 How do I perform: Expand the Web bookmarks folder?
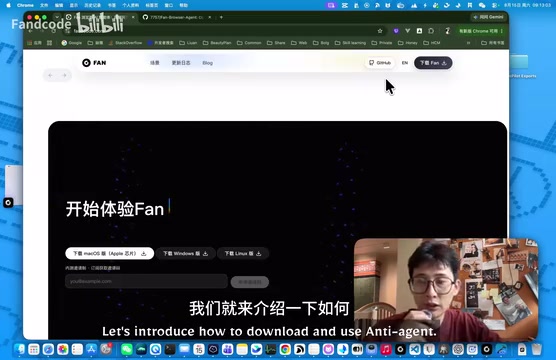pyautogui.click(x=299, y=43)
